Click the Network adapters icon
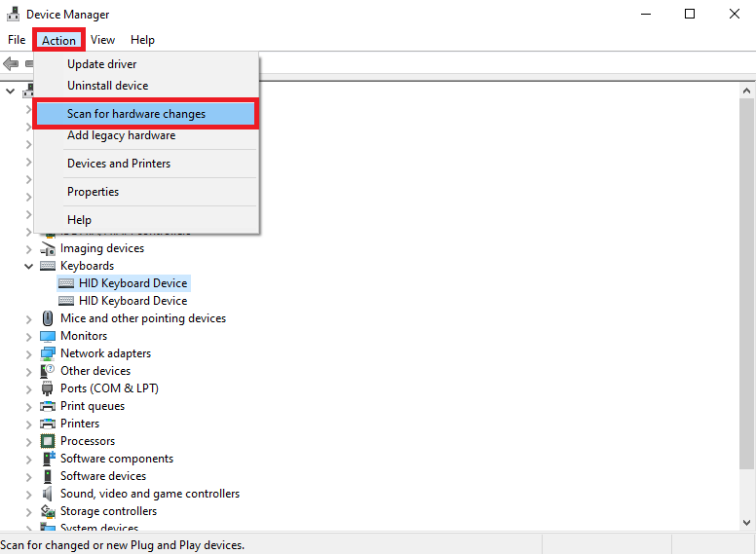 pyautogui.click(x=48, y=353)
